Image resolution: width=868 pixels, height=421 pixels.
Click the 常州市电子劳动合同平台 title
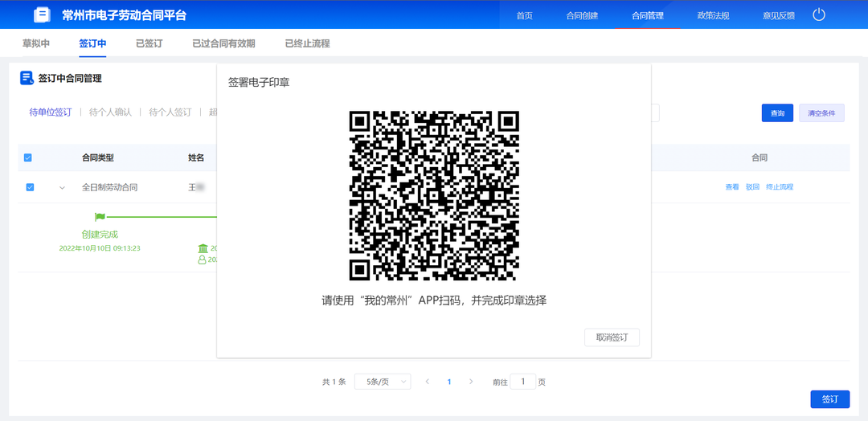125,15
